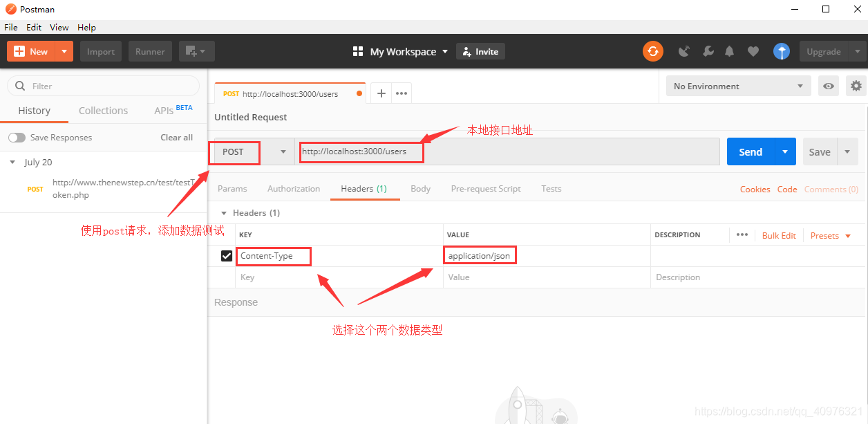Click the environment quick look eye icon
868x424 pixels.
[x=829, y=86]
